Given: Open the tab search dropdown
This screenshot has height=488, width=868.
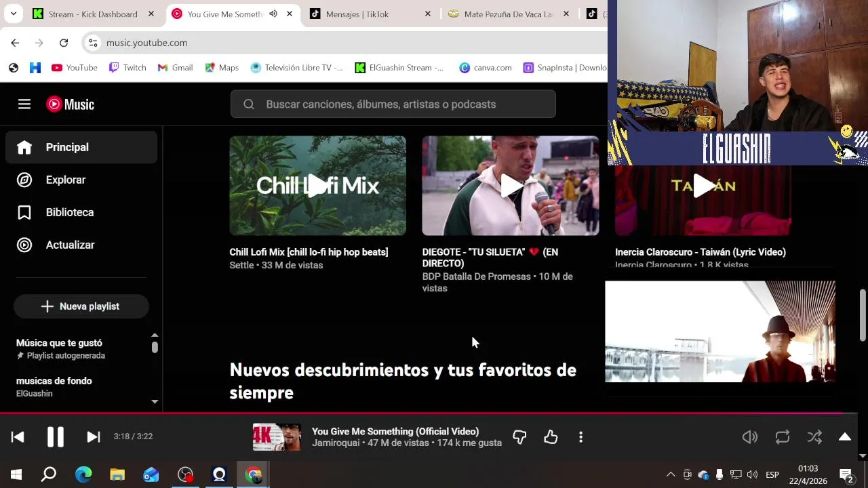Looking at the screenshot, I should (14, 14).
